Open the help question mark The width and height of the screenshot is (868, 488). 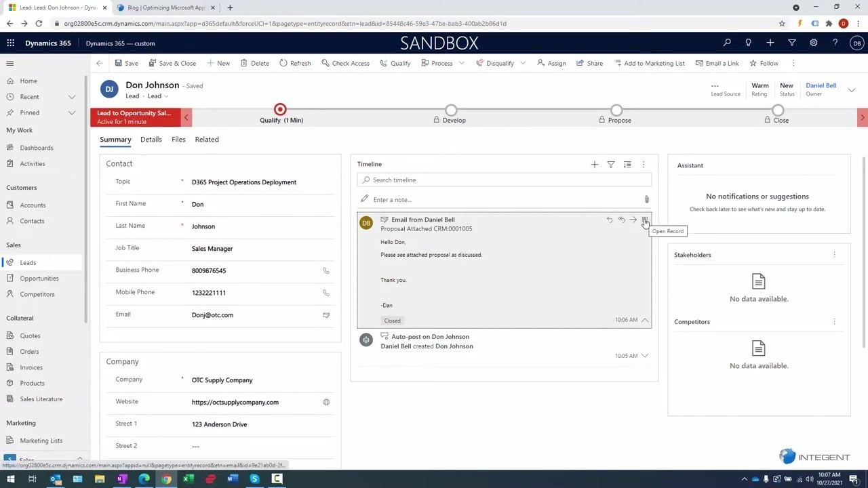tap(835, 43)
